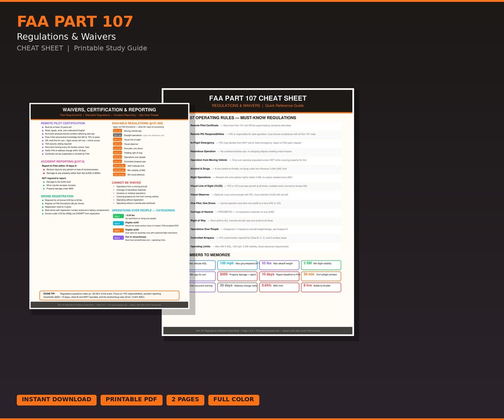Click the Hazardous Operation rule row
Screen dimensions: 504x420
(266, 151)
